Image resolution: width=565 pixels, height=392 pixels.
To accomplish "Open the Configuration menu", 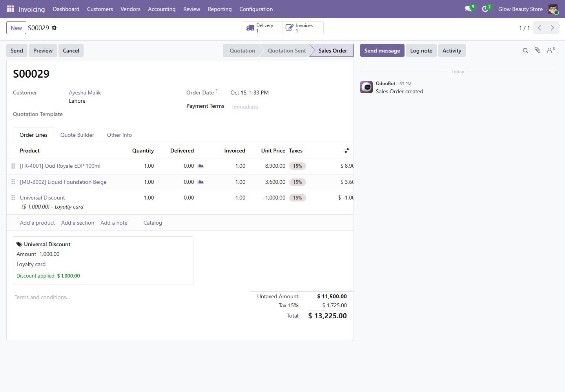I will click(x=256, y=9).
